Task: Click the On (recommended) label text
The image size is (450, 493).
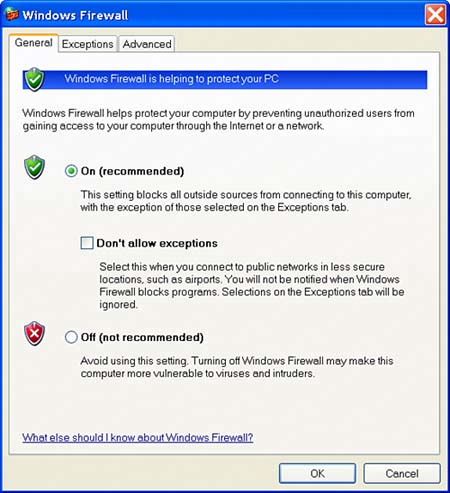Action: point(132,171)
